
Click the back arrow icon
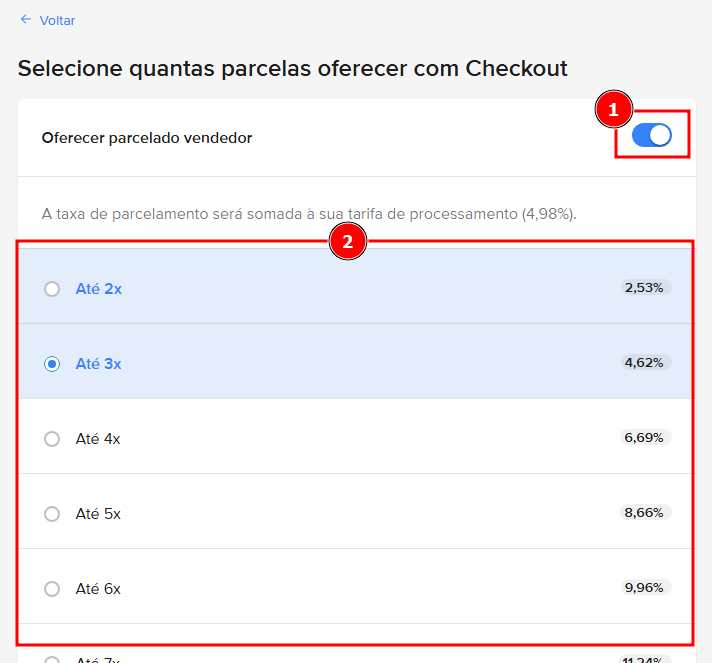tap(26, 19)
